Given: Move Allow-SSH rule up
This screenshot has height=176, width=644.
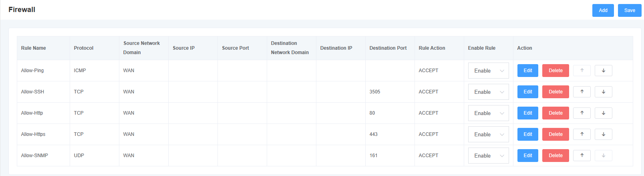Looking at the screenshot, I should pyautogui.click(x=582, y=92).
